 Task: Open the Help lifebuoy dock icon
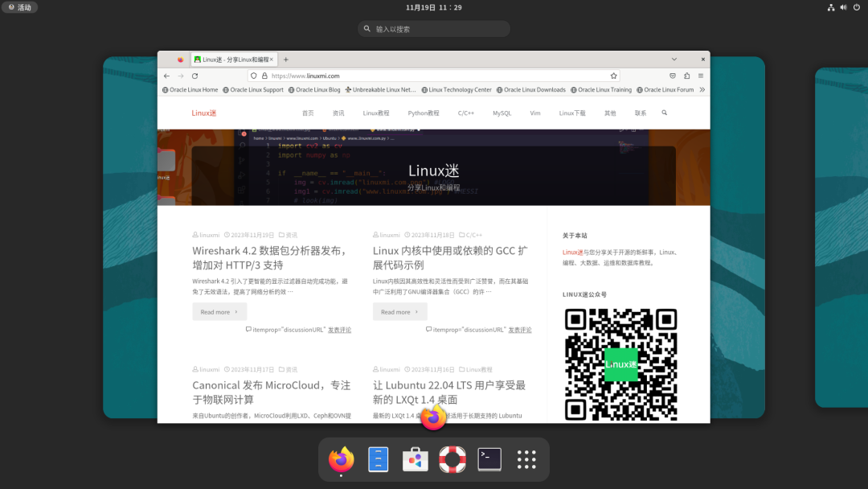click(x=452, y=459)
